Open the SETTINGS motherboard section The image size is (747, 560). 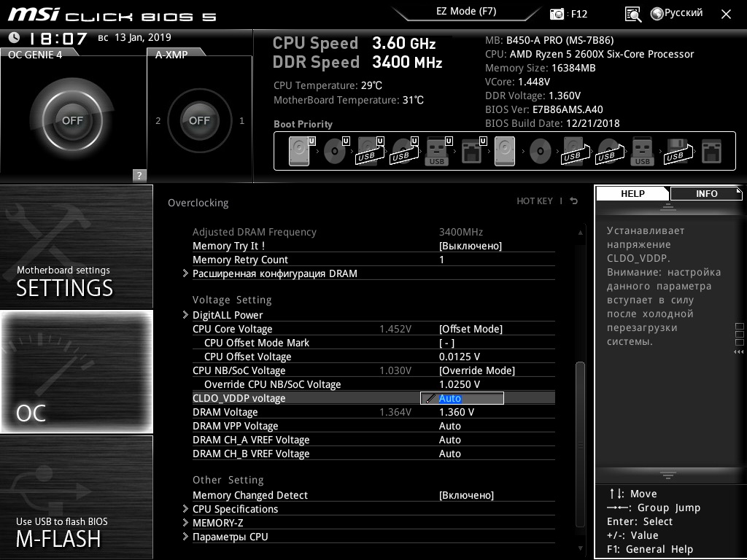(76, 246)
